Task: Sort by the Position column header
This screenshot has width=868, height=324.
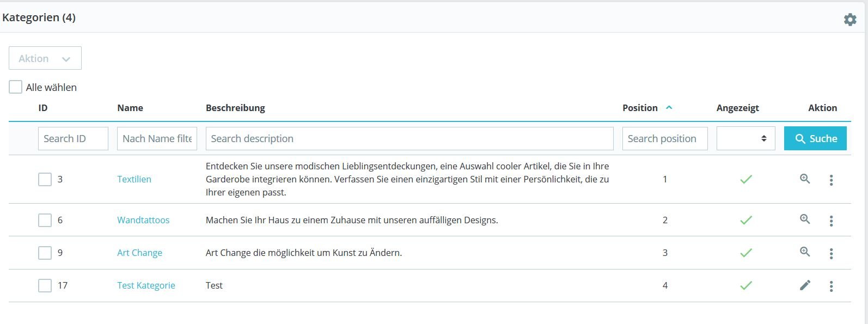Action: pyautogui.click(x=640, y=108)
